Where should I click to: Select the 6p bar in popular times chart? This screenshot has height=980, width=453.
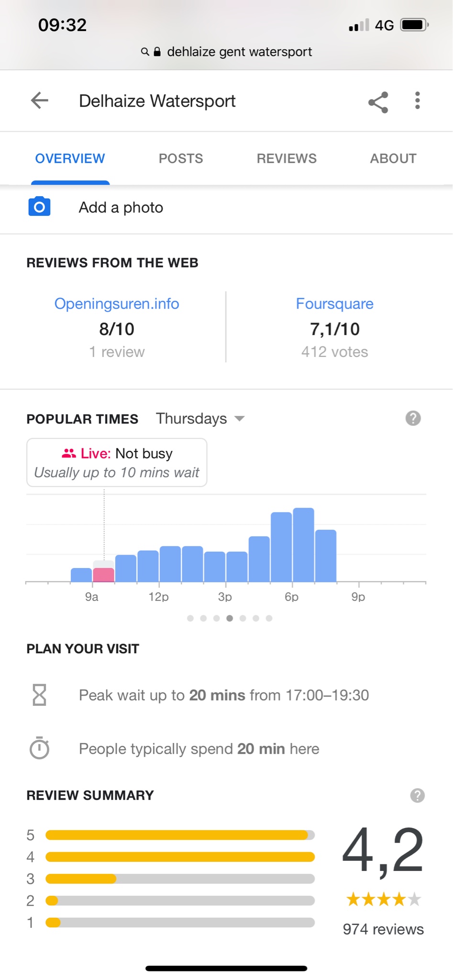pos(303,545)
